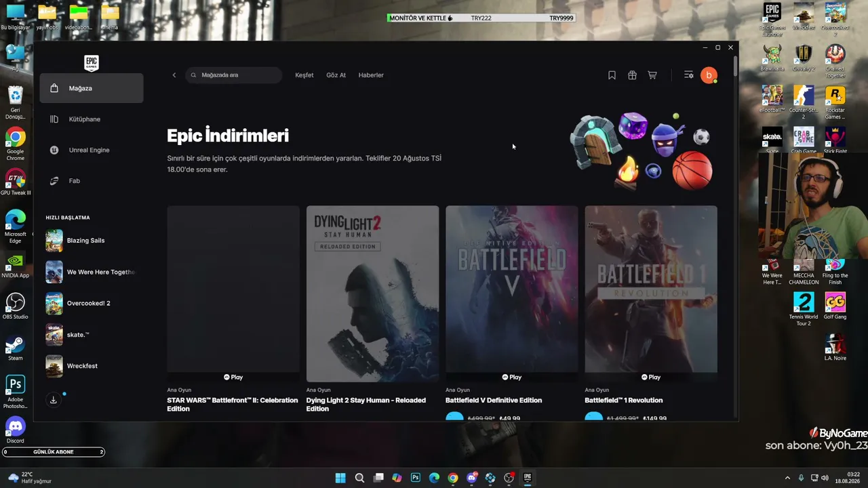This screenshot has width=868, height=488.
Task: Open the Fab section in sidebar
Action: coord(92,181)
